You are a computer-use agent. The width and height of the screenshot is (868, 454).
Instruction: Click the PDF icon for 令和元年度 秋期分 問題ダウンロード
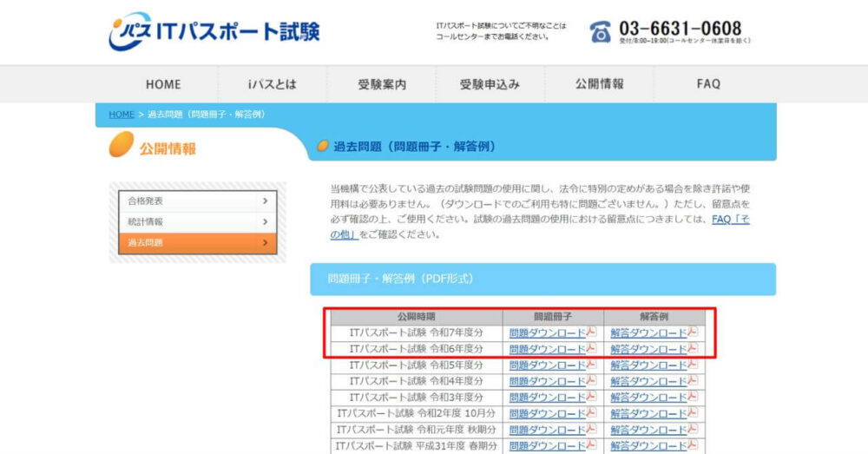pyautogui.click(x=591, y=429)
